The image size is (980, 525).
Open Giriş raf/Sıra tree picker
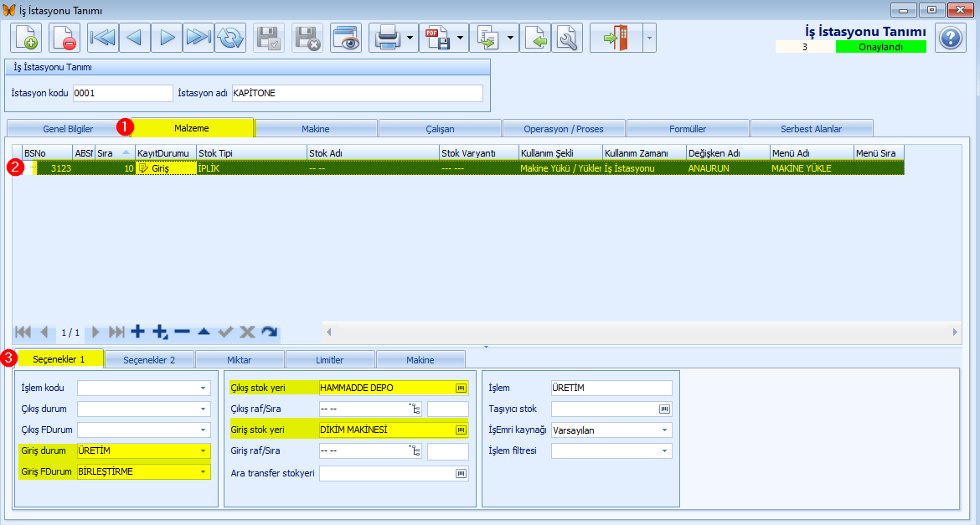(415, 450)
